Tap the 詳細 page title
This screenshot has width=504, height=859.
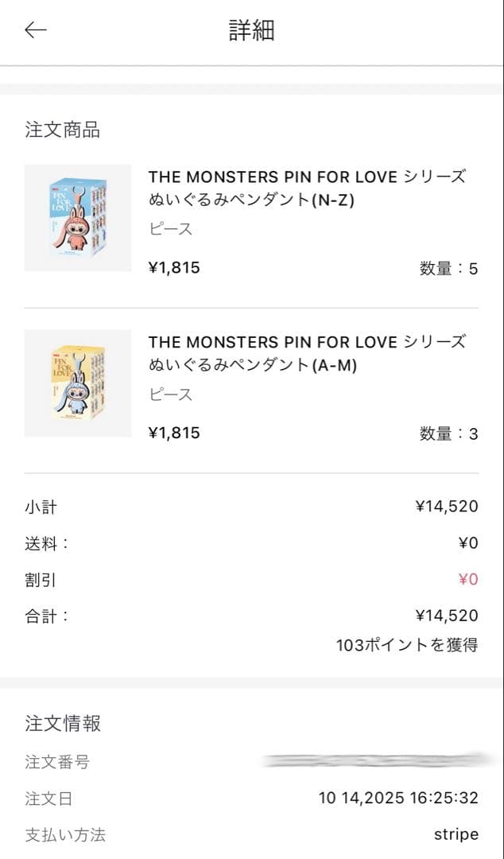click(x=251, y=31)
